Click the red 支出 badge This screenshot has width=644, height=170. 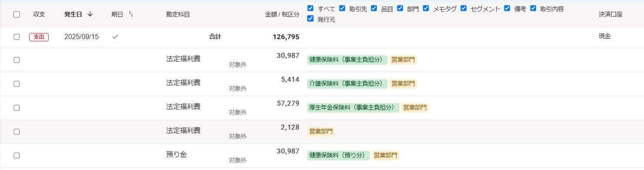point(39,37)
